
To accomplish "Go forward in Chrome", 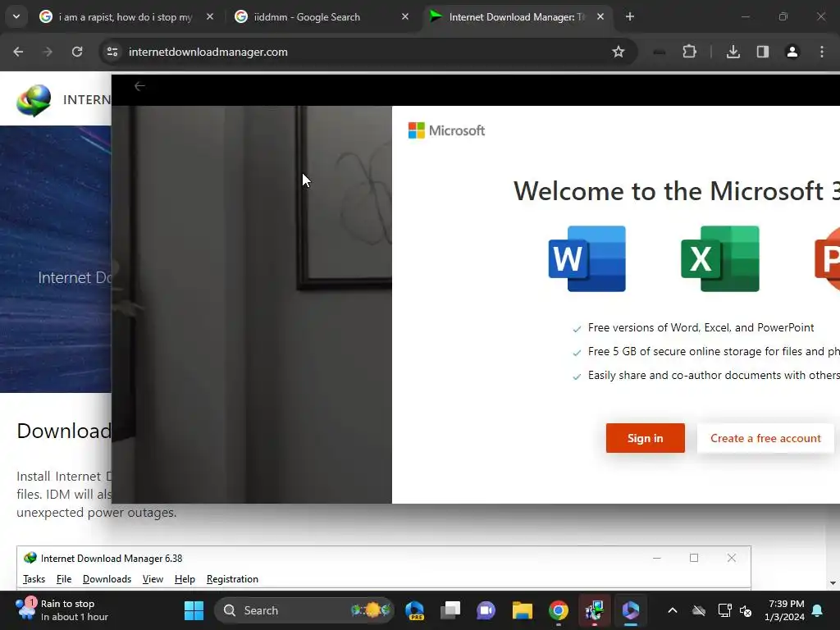I will (x=48, y=52).
